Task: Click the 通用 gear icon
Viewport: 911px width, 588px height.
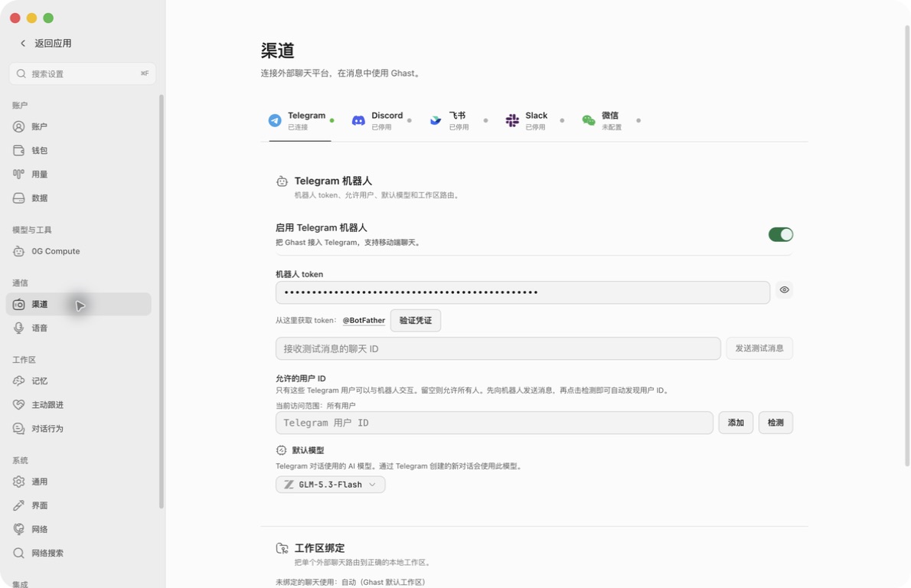Action: 18,482
